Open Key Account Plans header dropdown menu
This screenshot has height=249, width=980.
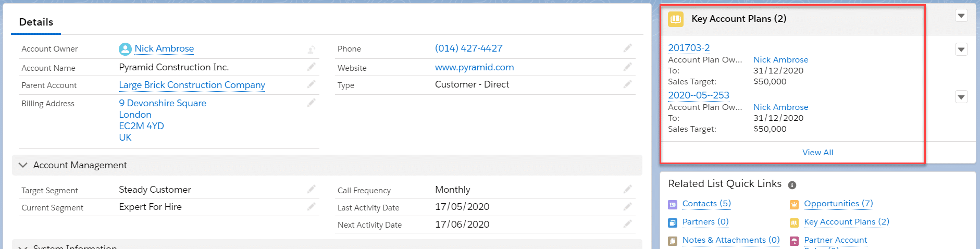(961, 16)
